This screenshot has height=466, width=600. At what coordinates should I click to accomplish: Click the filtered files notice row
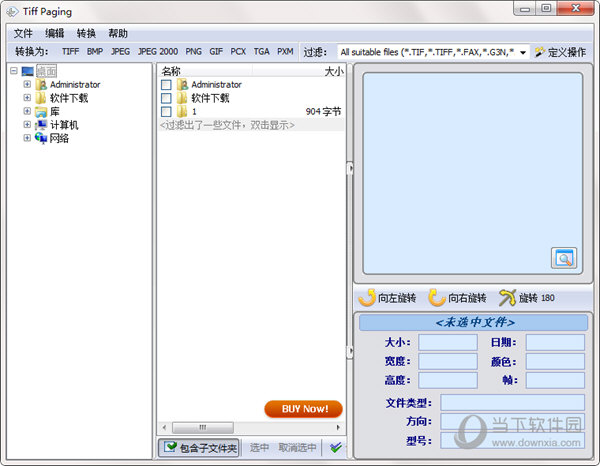point(251,125)
